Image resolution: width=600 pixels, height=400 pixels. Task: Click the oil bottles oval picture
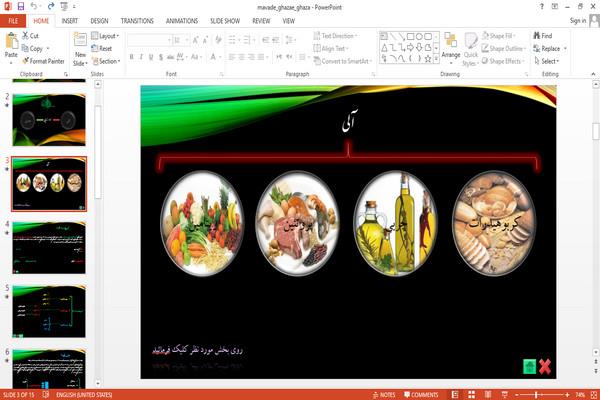tap(396, 223)
